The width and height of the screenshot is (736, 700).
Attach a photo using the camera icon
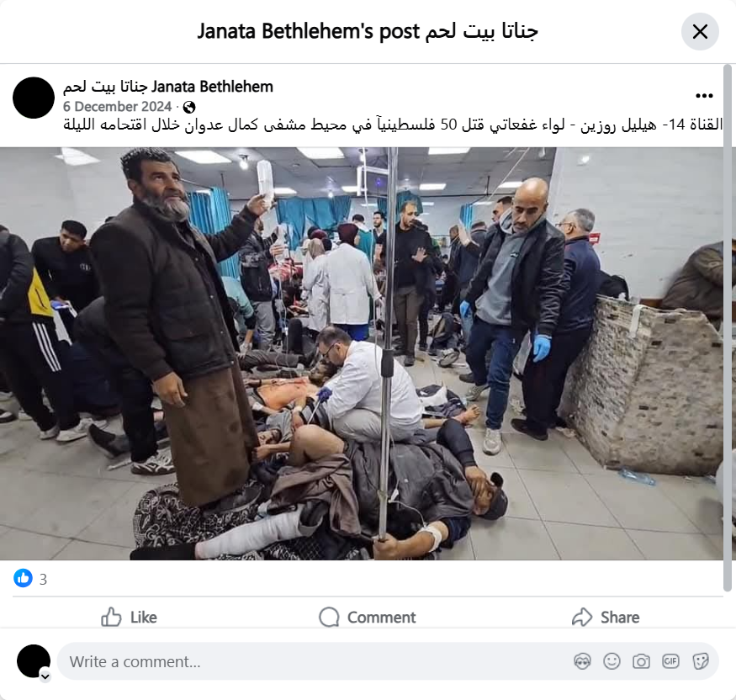[x=641, y=661]
